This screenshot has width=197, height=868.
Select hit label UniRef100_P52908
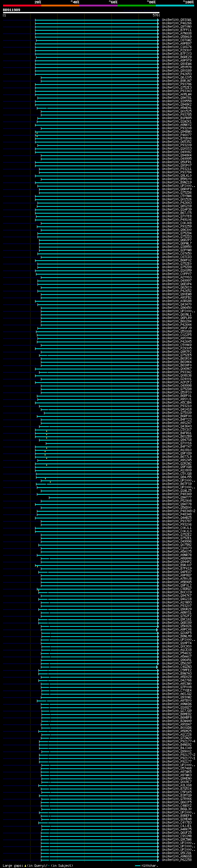[177, 501]
